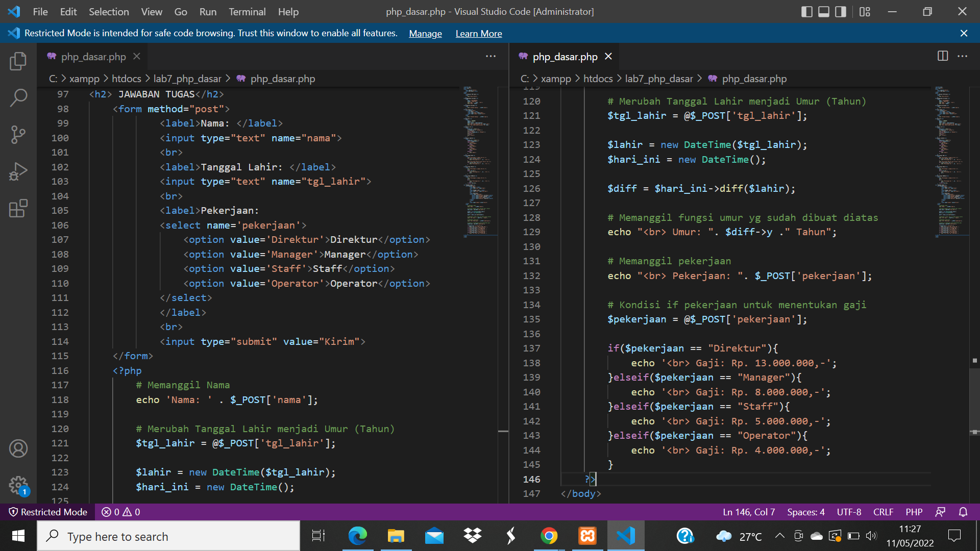Open the Terminal menu

pyautogui.click(x=247, y=11)
